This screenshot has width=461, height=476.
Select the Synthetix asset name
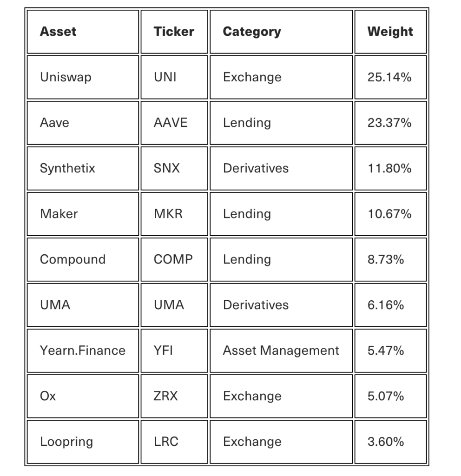[67, 168]
